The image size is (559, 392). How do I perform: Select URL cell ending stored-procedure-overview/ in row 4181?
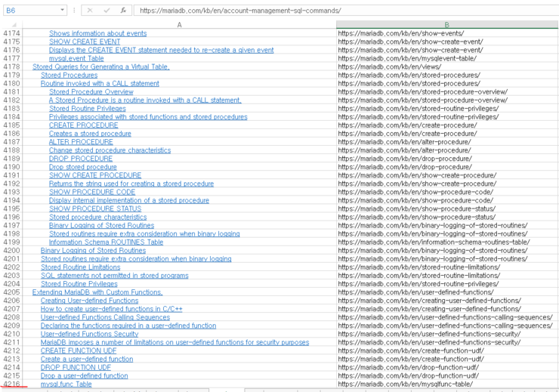(x=447, y=92)
